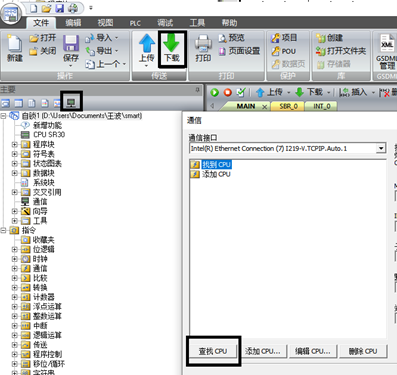Open 预览 print preview

pyautogui.click(x=231, y=38)
